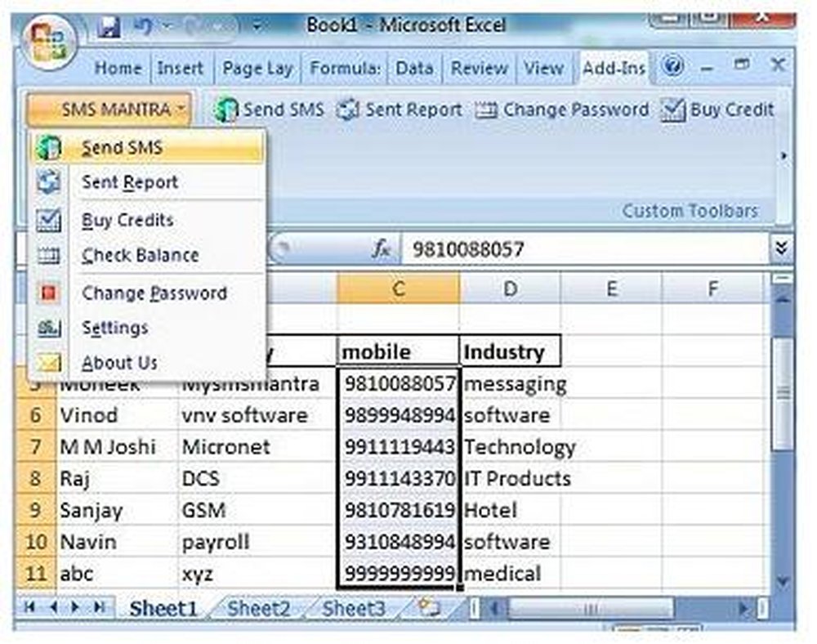
Task: Click the Micronet company cell
Action: (257, 447)
